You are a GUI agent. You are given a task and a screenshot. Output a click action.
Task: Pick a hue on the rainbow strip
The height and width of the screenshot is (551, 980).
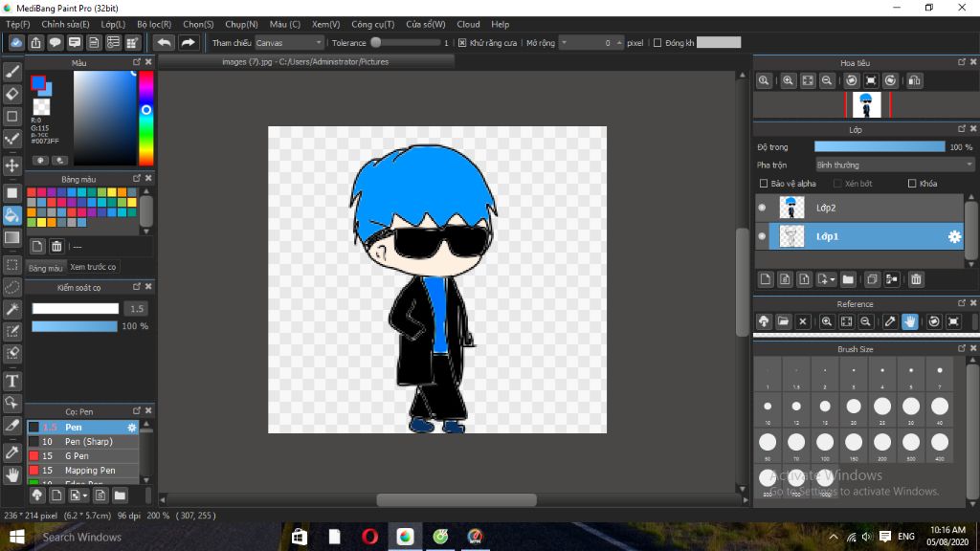tap(145, 118)
